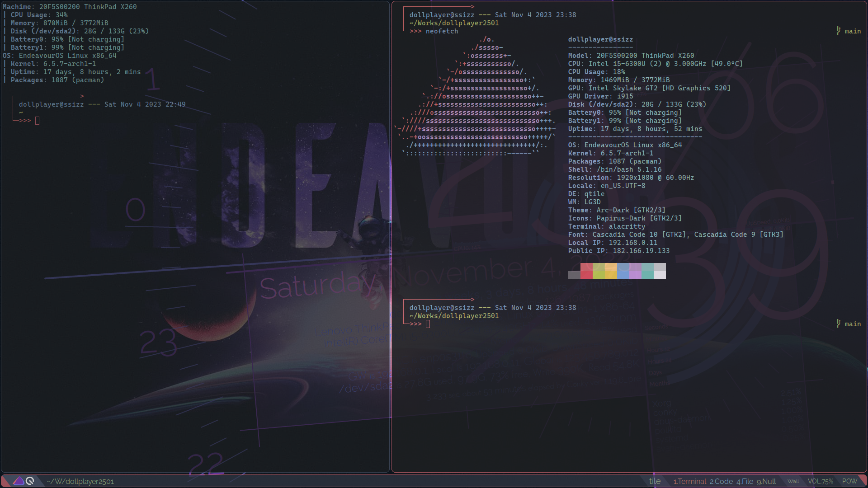Screen dimensions: 868x488
Task: Click the git branch icon beside the lower 'main'
Action: [x=839, y=324]
